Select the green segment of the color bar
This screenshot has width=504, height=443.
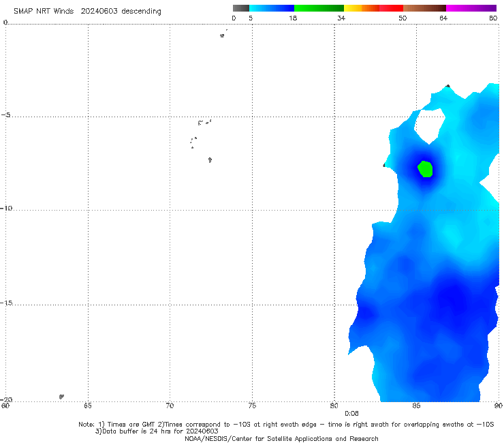[x=319, y=8]
